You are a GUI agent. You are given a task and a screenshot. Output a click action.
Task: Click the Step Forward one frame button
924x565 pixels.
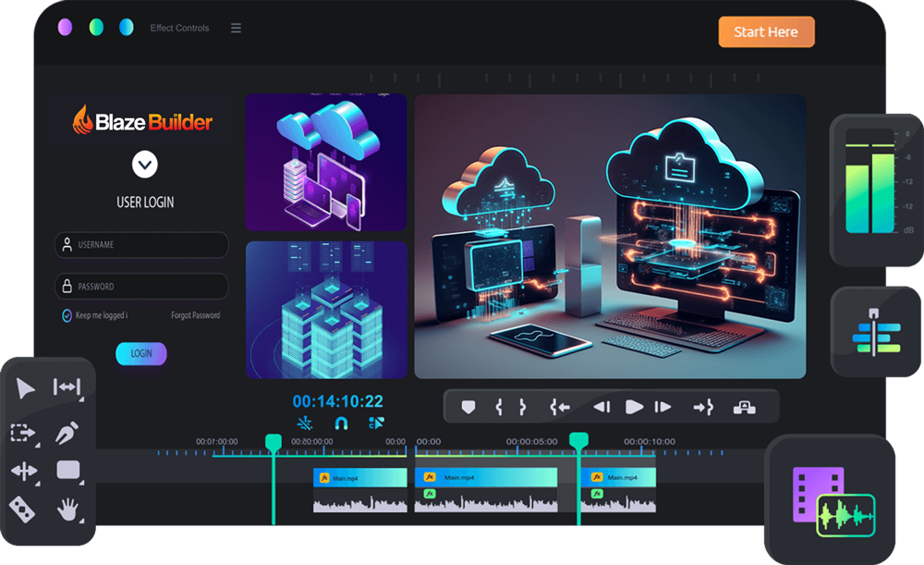663,407
